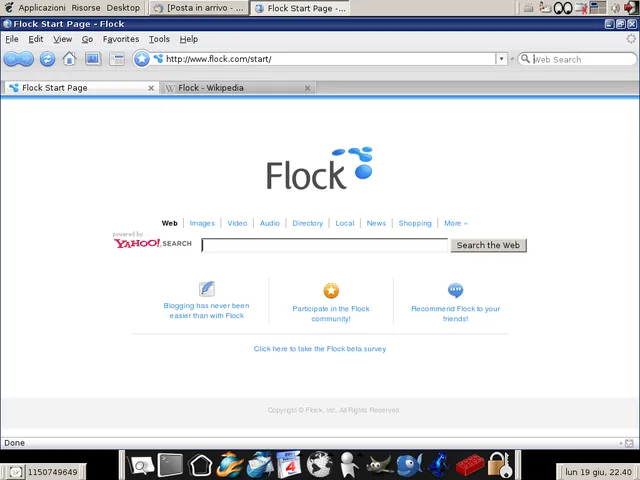Click the blogging quill icon

click(207, 290)
